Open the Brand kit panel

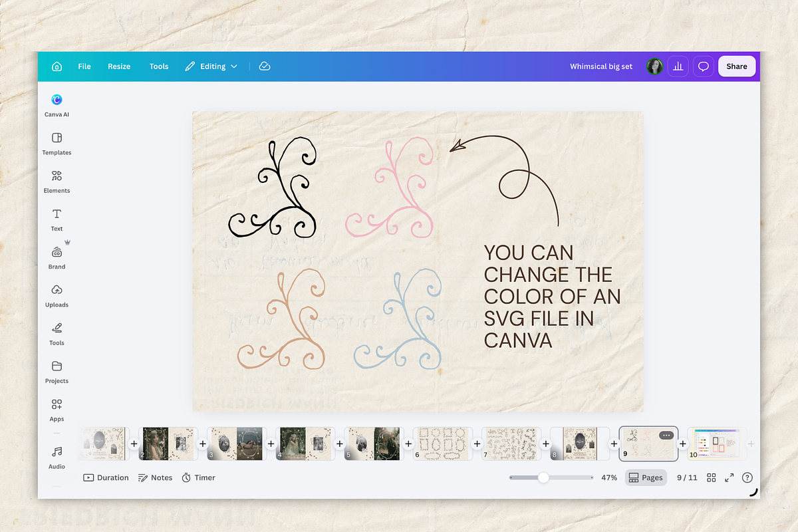(57, 258)
